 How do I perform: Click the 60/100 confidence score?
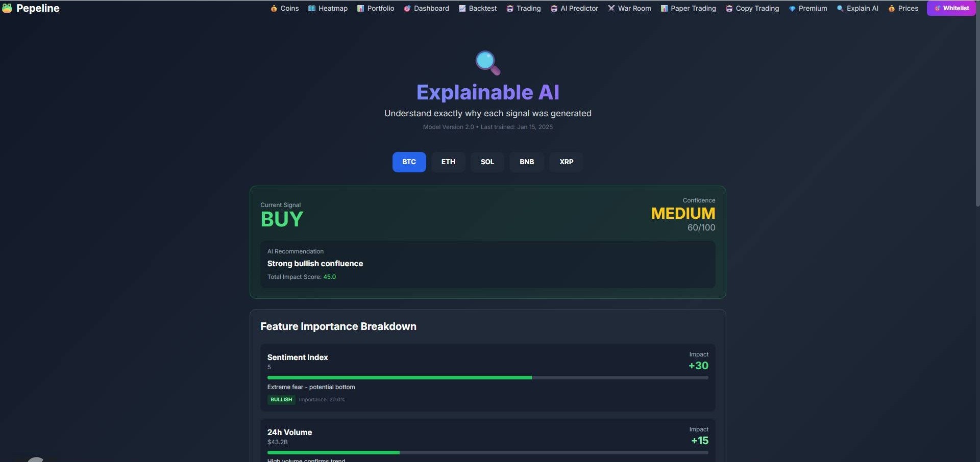click(701, 228)
